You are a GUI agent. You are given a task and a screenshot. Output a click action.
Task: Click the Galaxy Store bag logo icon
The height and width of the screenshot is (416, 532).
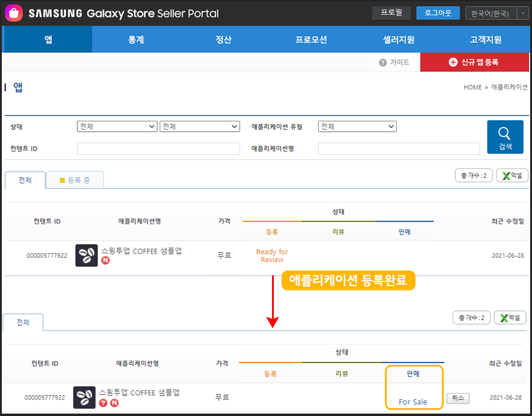pyautogui.click(x=15, y=13)
